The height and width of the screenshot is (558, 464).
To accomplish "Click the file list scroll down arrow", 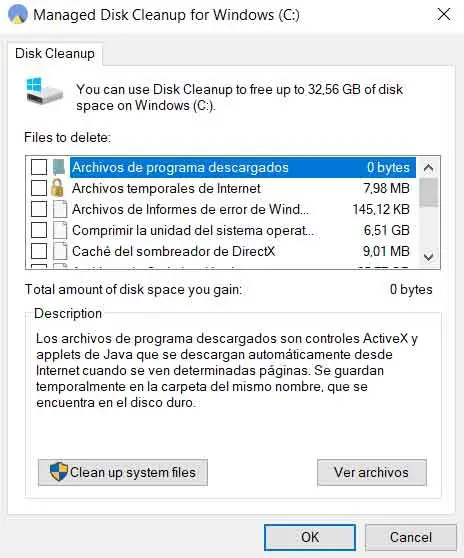I will pyautogui.click(x=428, y=256).
